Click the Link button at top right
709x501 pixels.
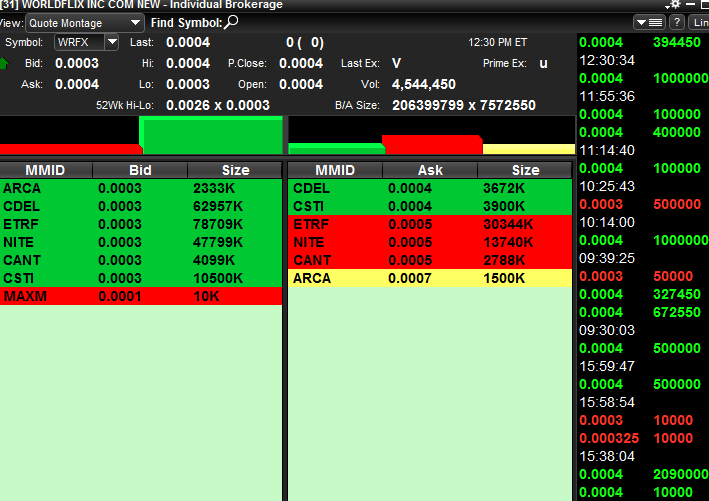(x=700, y=22)
